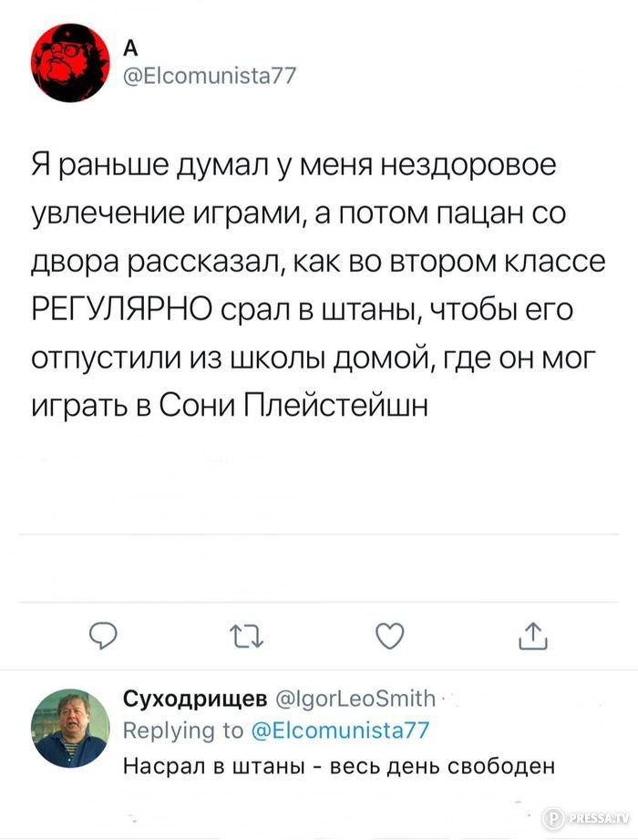
Task: Follow the blue @Elcomunista77 mention in the reply
Action: pyautogui.click(x=337, y=729)
